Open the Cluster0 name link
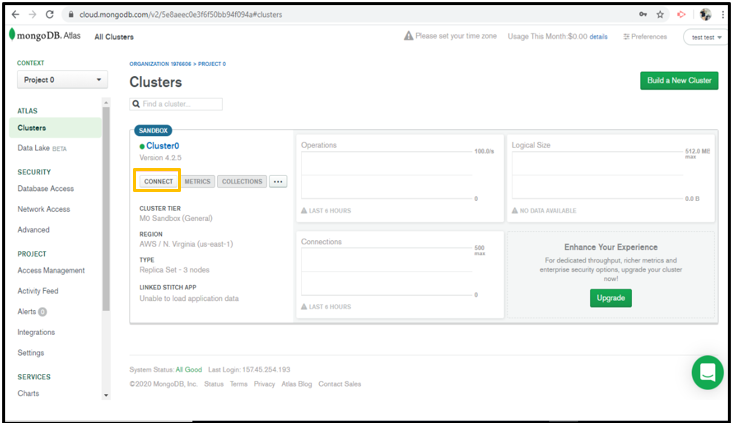Image resolution: width=734 pixels, height=427 pixels. tap(162, 146)
